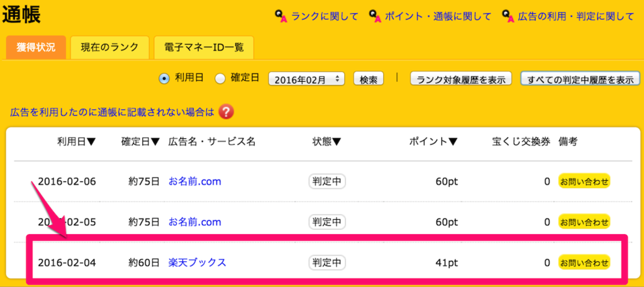Click すべての判定中履歴を表示 button
Screen dimensions: 644x287
coord(580,79)
